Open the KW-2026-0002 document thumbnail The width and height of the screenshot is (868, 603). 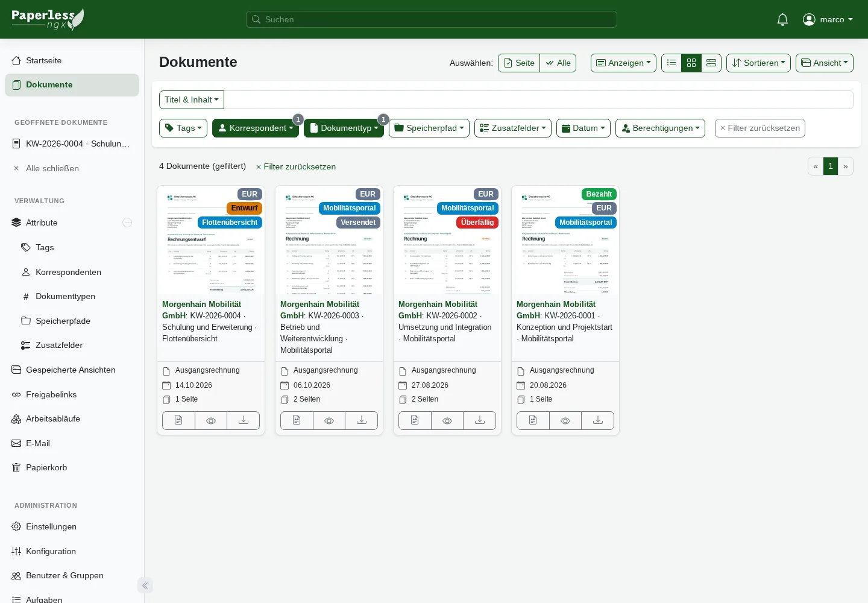click(447, 240)
